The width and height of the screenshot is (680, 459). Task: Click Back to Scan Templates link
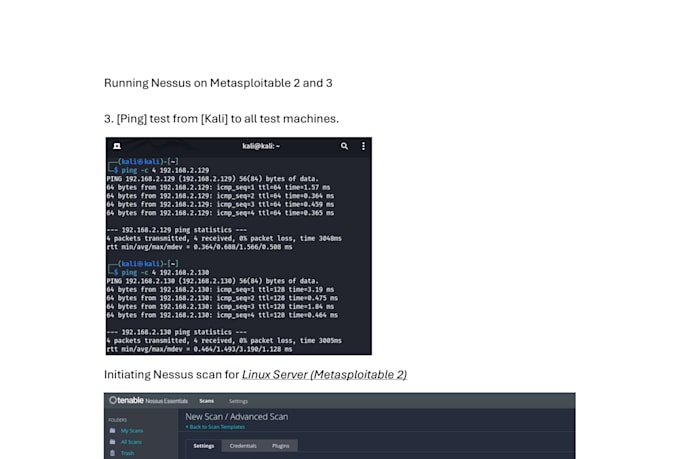[x=215, y=427]
